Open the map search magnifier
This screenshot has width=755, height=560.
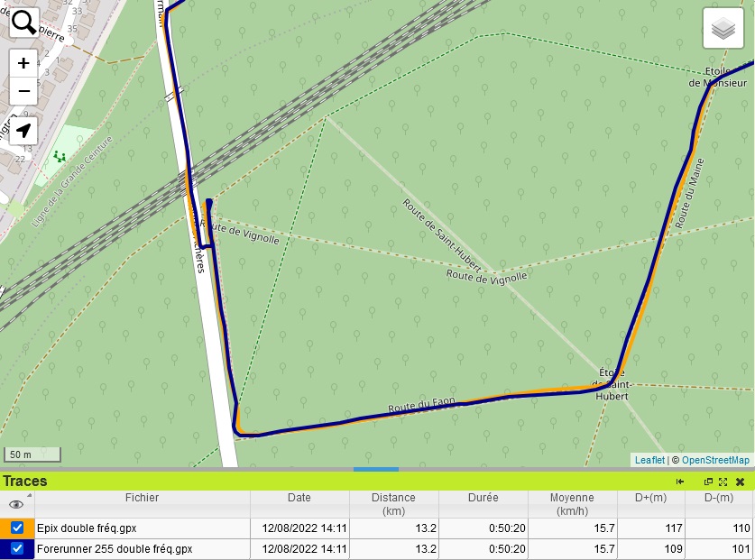(x=23, y=23)
